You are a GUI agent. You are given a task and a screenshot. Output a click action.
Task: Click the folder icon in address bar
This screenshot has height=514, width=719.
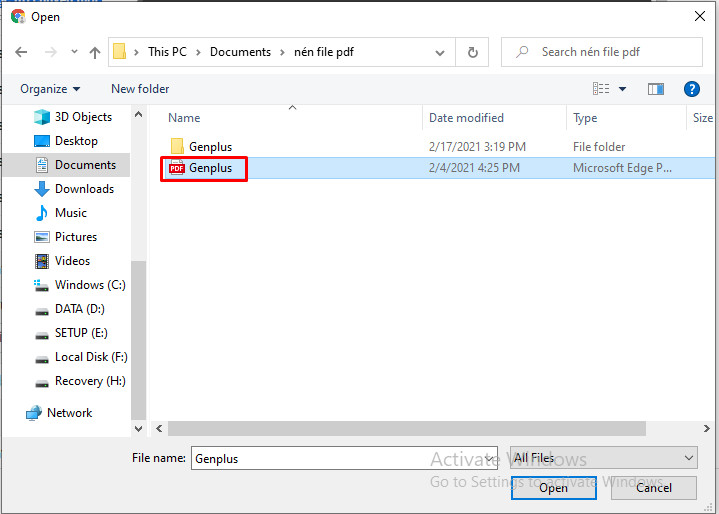[119, 51]
